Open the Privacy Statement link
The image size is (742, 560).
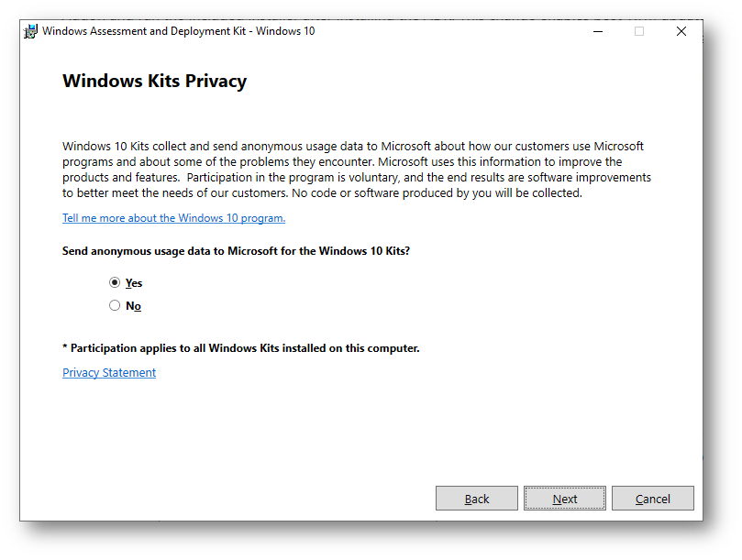point(109,373)
